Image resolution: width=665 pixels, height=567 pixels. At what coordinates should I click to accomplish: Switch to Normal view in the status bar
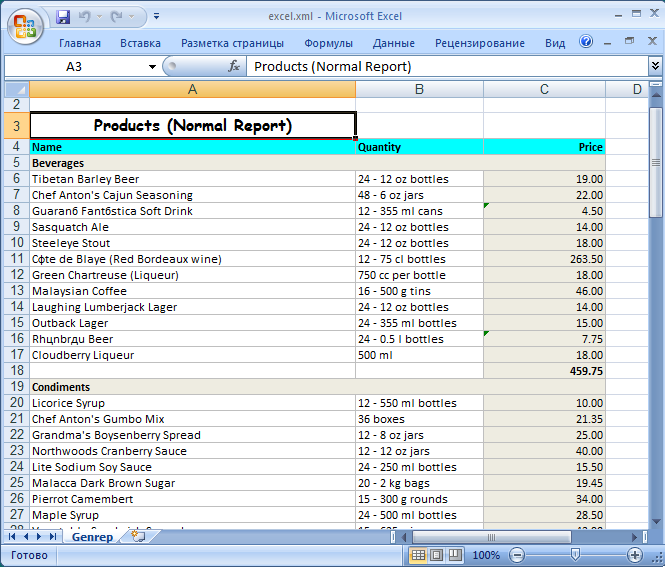[x=418, y=555]
